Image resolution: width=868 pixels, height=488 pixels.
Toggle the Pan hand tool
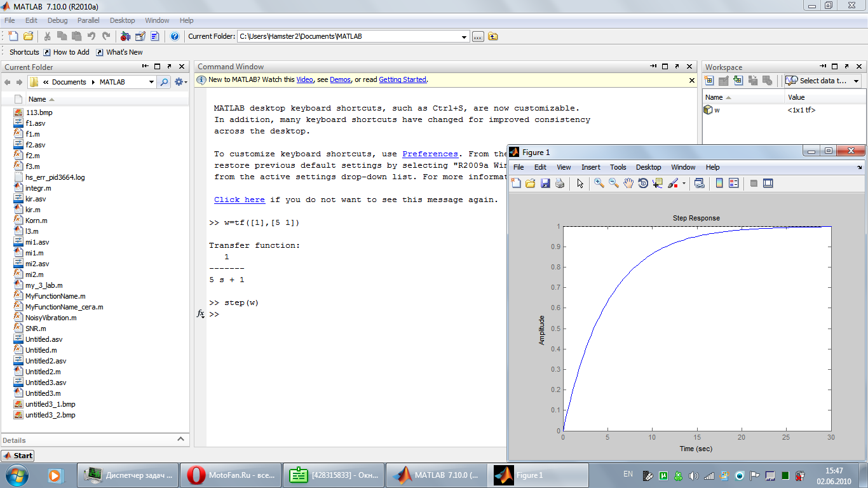pos(628,183)
